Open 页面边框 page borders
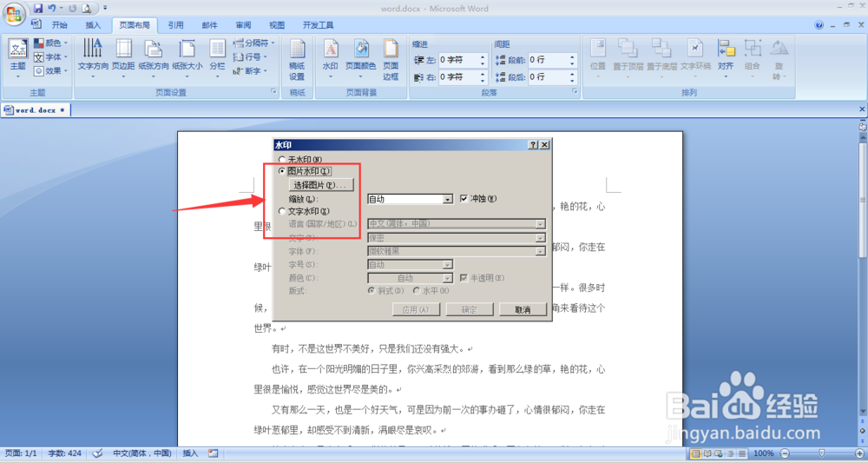The width and height of the screenshot is (868, 463). click(x=391, y=60)
